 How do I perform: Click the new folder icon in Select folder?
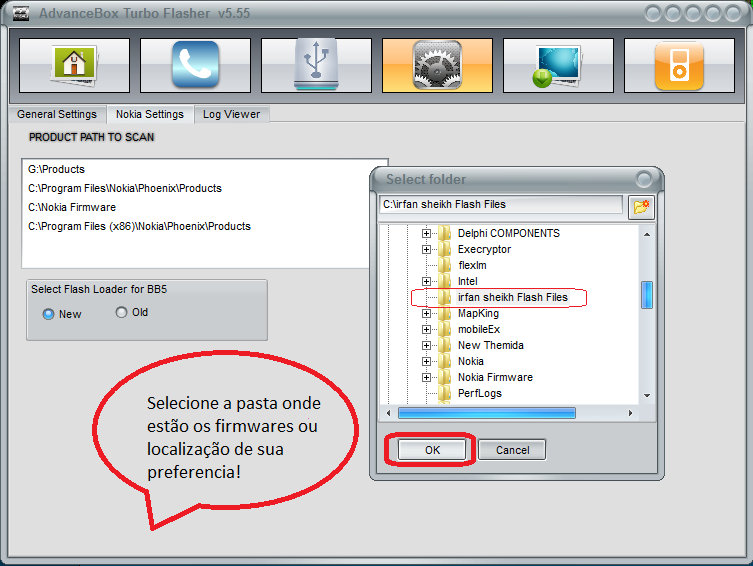click(641, 207)
